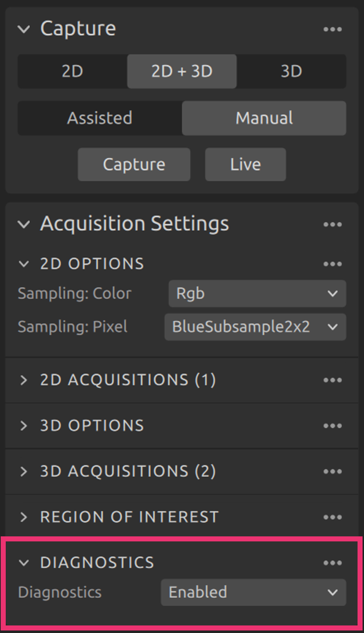The image size is (364, 633).
Task: Select the 2D + 3D mode tab
Action: (182, 72)
